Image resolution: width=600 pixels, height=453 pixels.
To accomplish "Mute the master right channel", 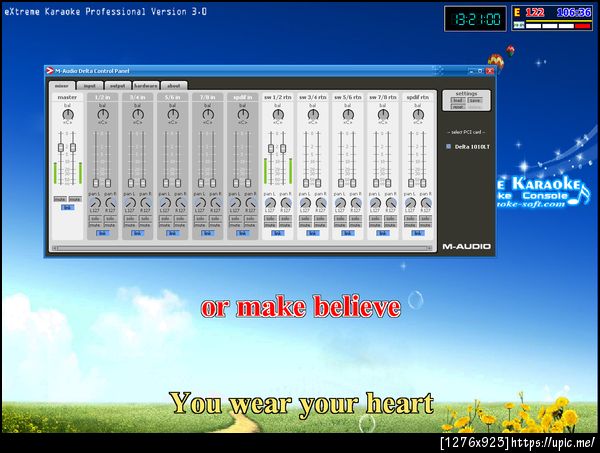I will [75, 199].
